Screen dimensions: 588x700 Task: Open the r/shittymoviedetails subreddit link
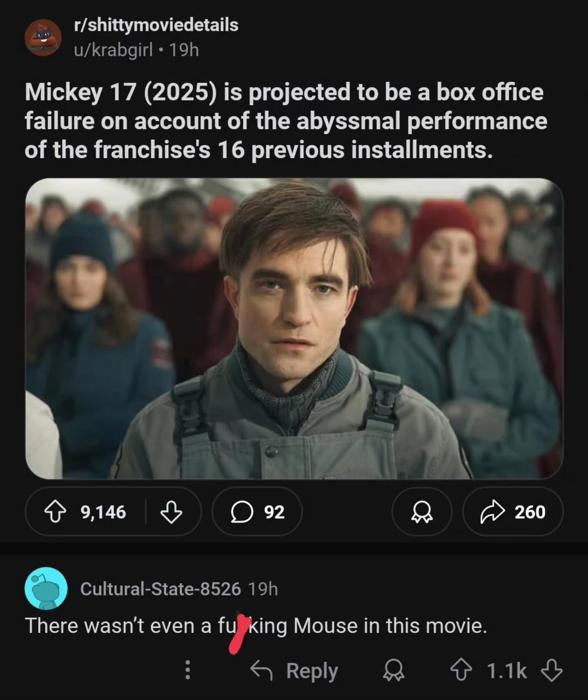(156, 25)
